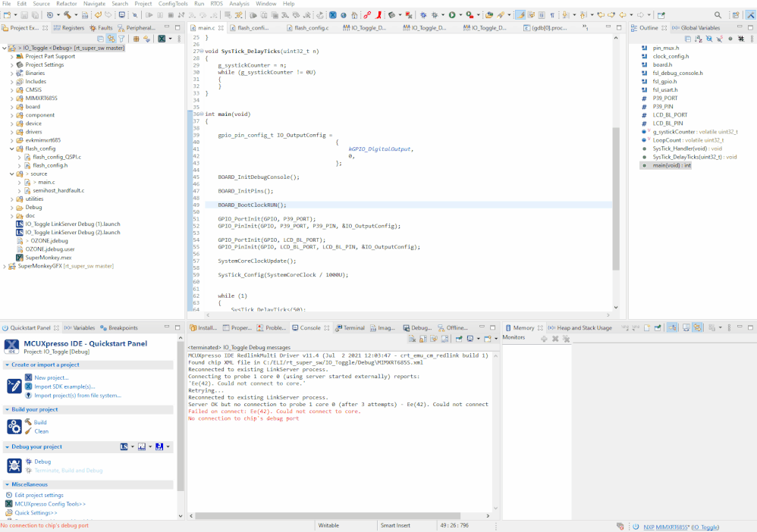Click the Undo arrow icon in the toolbar
757x532 pixels.
[x=98, y=15]
